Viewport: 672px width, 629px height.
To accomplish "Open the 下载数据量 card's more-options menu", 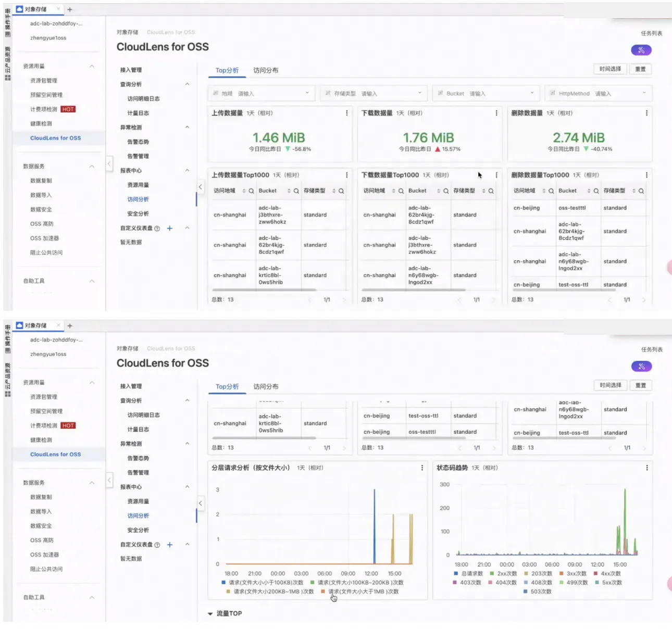I will click(x=496, y=113).
